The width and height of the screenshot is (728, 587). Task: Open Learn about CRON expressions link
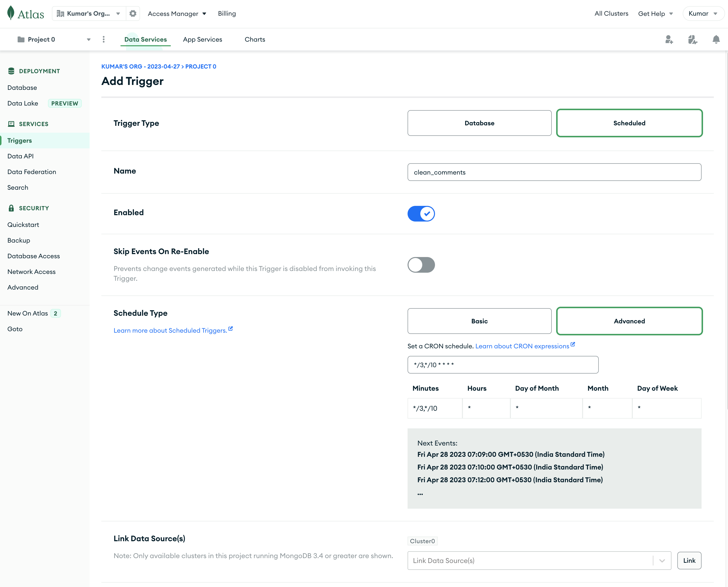(x=522, y=346)
